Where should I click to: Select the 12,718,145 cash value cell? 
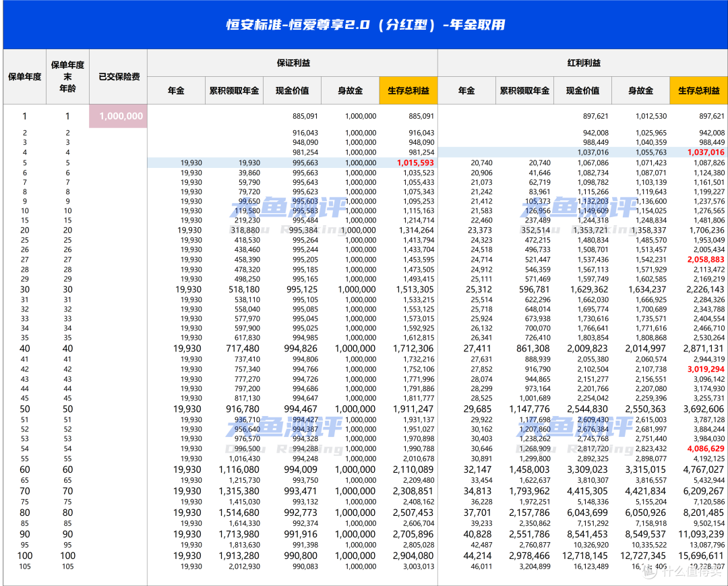(586, 556)
